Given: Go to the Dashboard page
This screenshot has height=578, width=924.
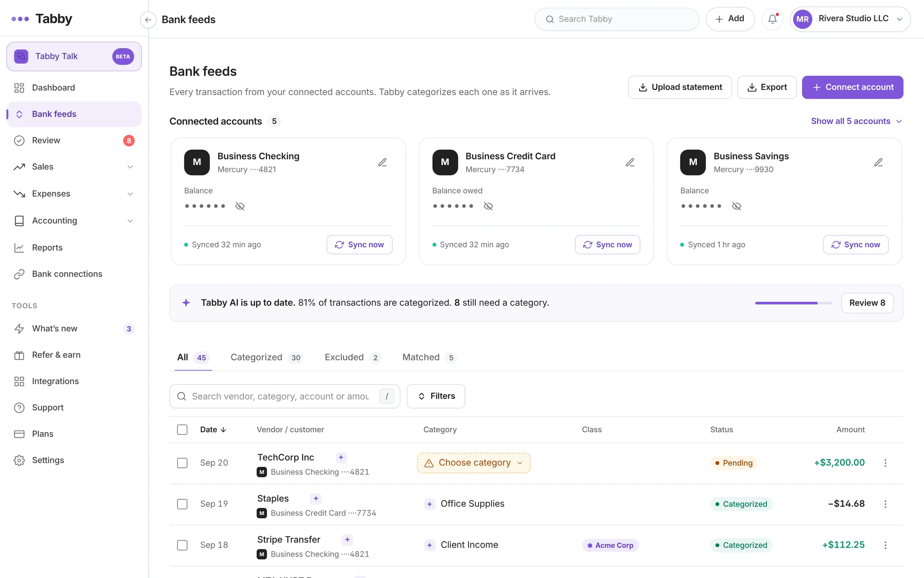Looking at the screenshot, I should point(74,88).
